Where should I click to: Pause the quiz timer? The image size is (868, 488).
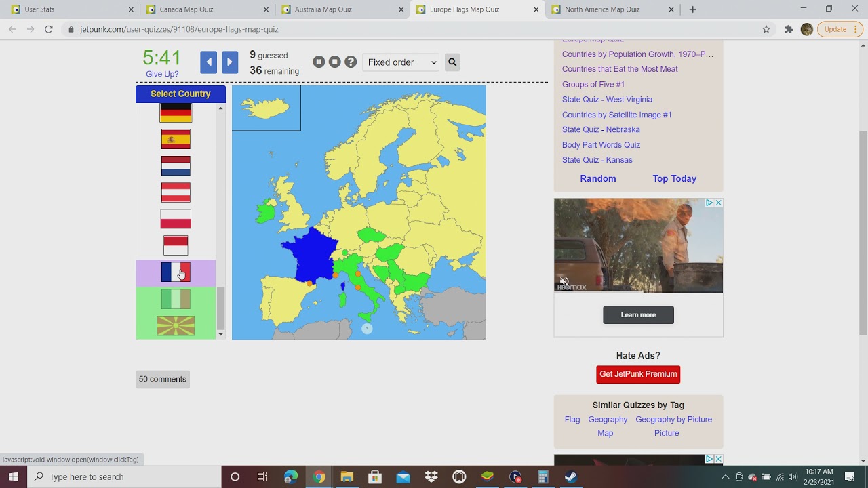[319, 62]
